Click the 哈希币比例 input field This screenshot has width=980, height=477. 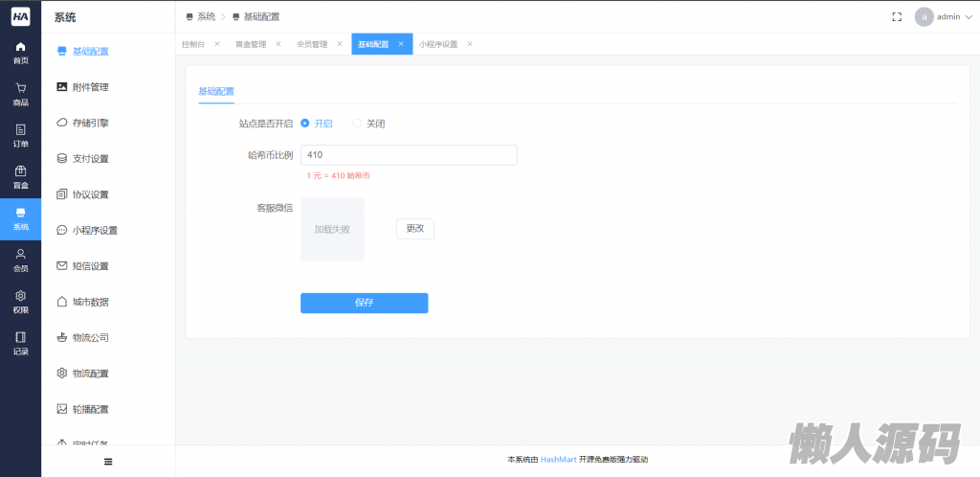pos(409,155)
